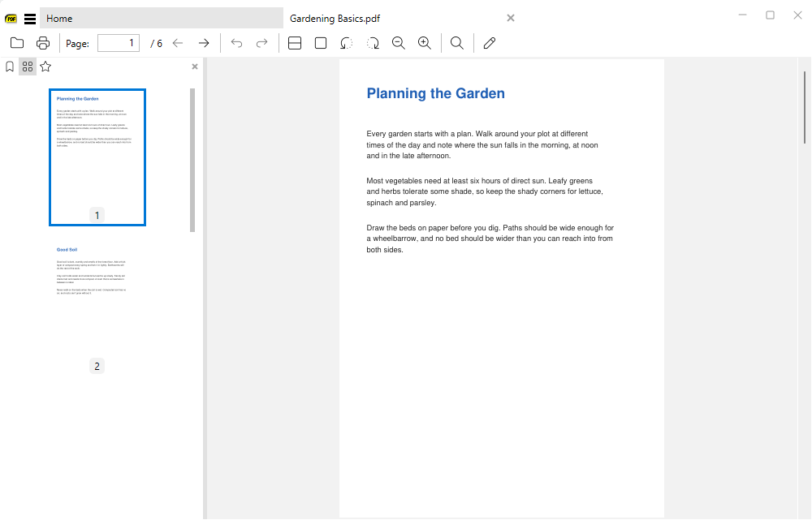Click paragraph starting 'Most vegetables need'

(485, 192)
